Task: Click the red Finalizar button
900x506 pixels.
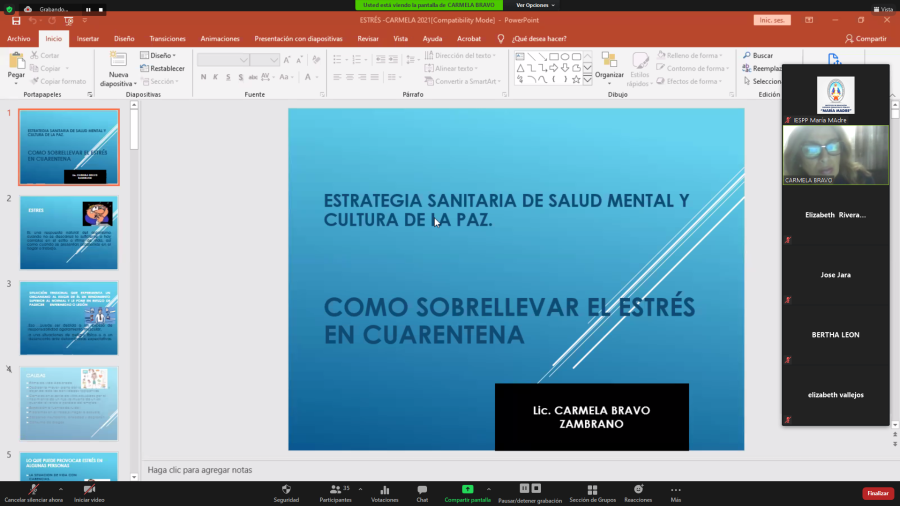Action: tap(877, 493)
